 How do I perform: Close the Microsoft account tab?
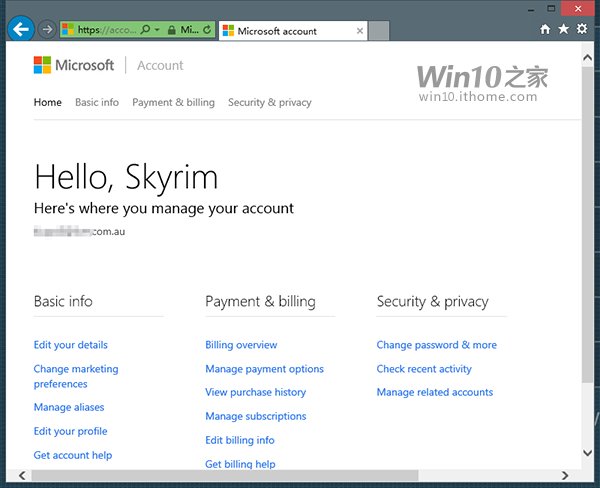point(360,31)
